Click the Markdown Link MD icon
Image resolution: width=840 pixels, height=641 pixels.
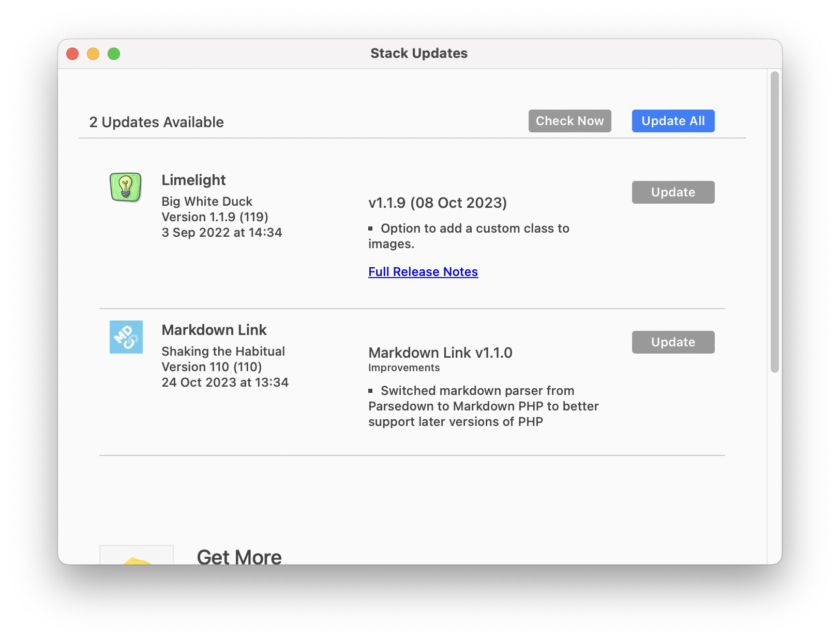[126, 337]
